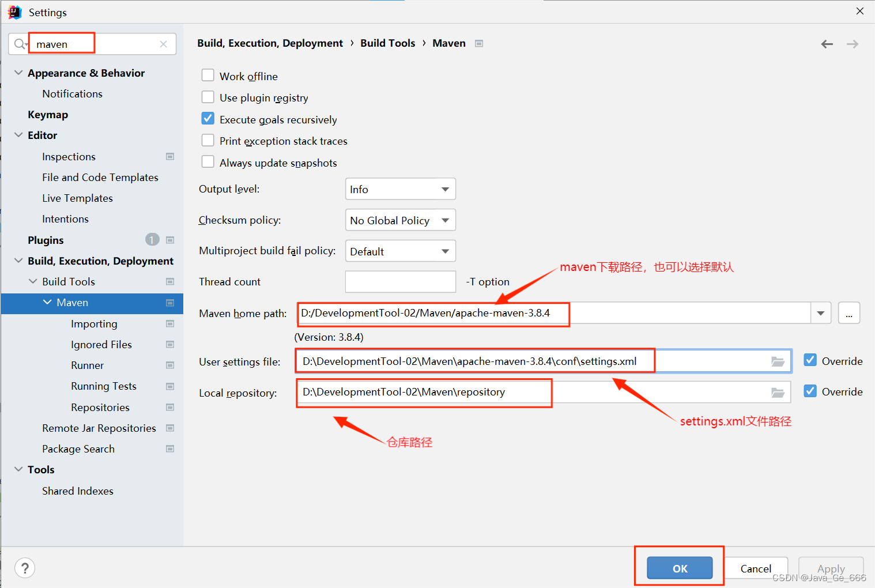Collapse Build Tools node
This screenshot has height=588, width=875.
pos(33,281)
